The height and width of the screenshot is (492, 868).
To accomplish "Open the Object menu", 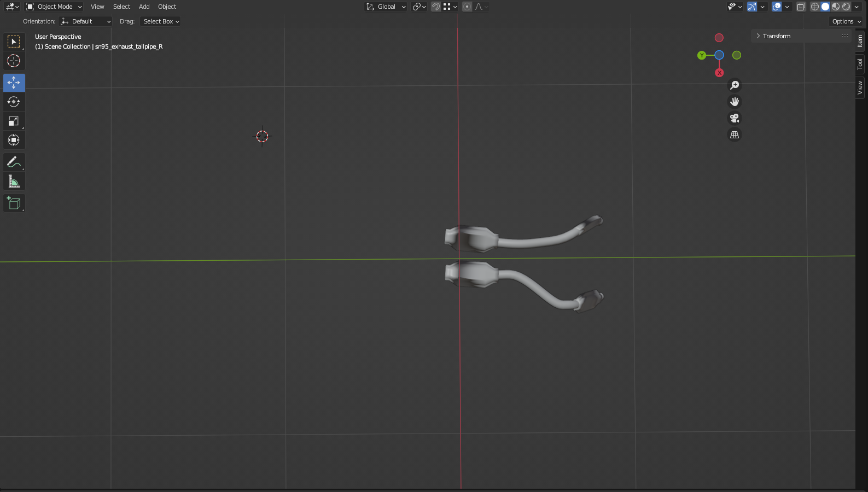I will (x=167, y=7).
